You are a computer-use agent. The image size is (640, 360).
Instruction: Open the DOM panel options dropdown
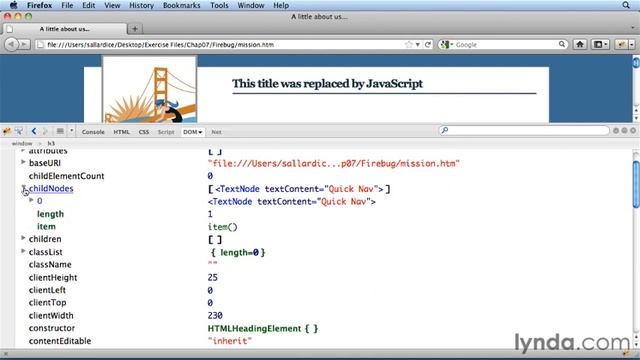click(200, 132)
